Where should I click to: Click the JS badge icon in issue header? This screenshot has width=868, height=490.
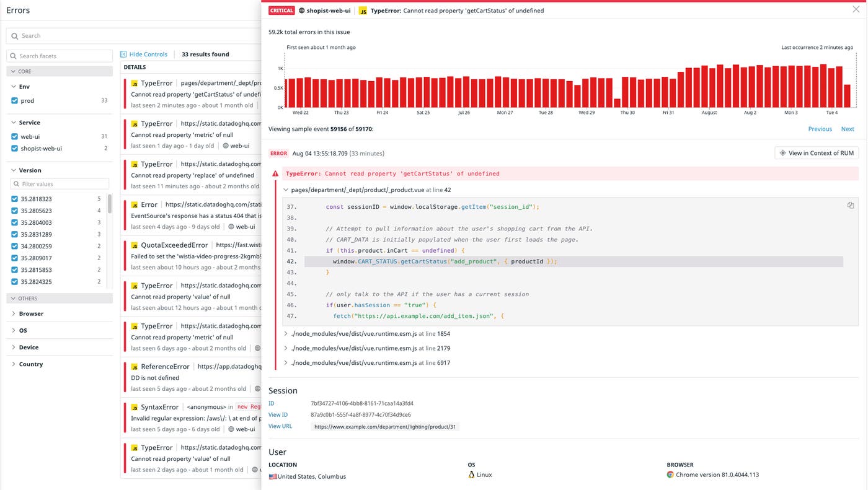pyautogui.click(x=363, y=11)
